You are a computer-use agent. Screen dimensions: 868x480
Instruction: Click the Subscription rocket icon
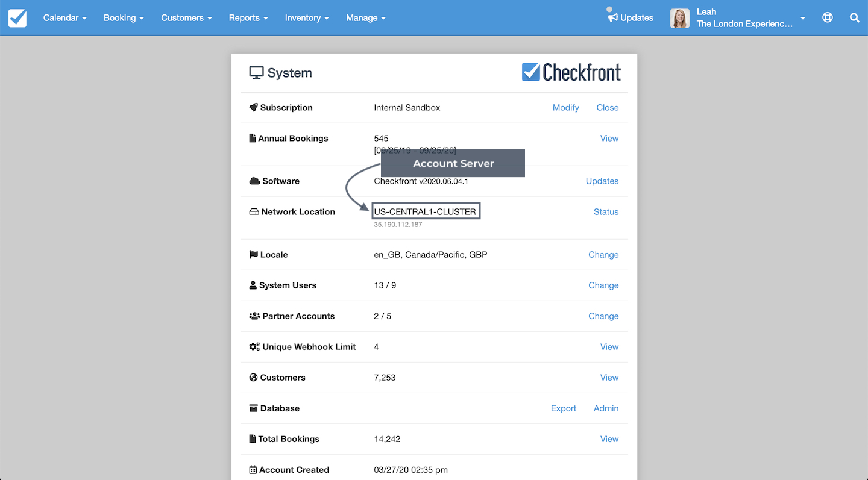click(253, 107)
